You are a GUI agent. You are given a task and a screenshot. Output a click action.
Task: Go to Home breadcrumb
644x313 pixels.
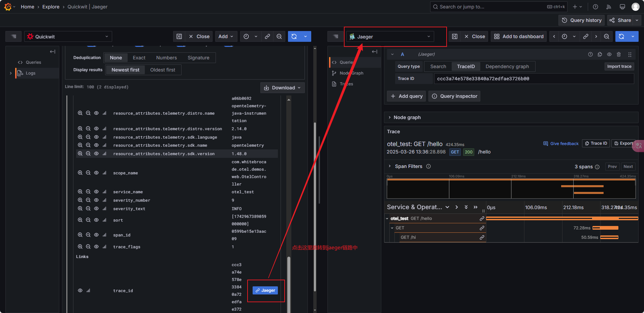(x=27, y=7)
